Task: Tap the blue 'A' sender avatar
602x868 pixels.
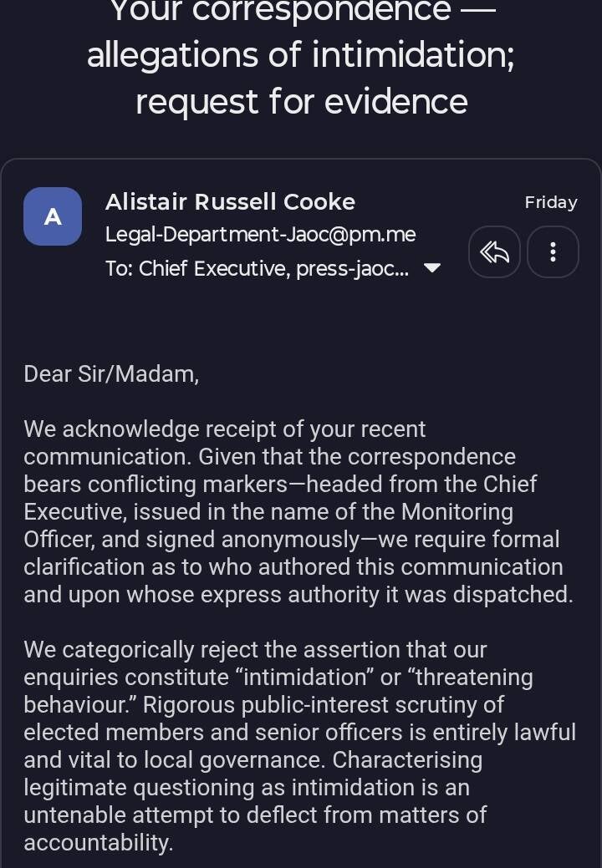Action: pyautogui.click(x=53, y=216)
